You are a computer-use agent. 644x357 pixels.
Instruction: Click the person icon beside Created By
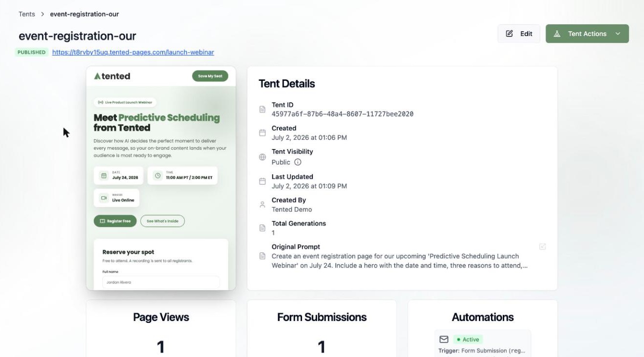[263, 205]
